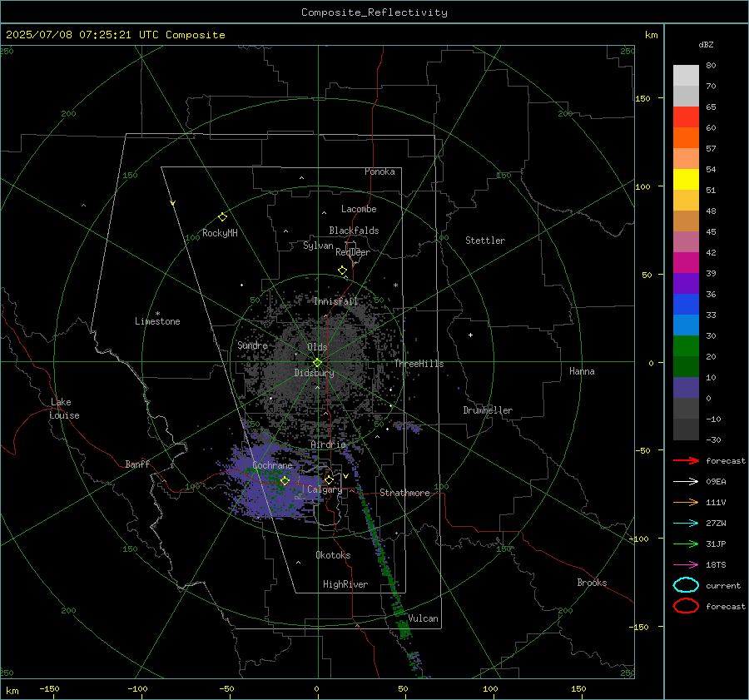The width and height of the screenshot is (749, 700).
Task: Click the cyan current ellipse icon
Action: coord(686,585)
